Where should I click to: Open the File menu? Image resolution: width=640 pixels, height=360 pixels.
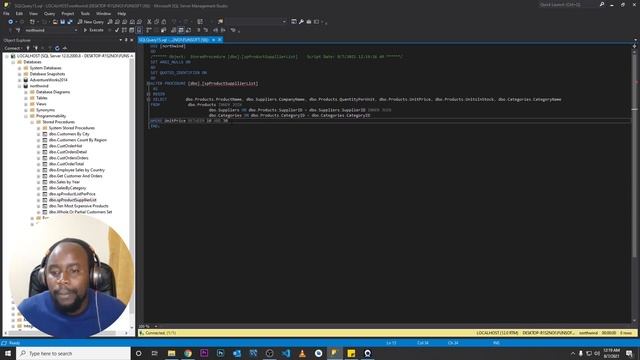[6, 13]
